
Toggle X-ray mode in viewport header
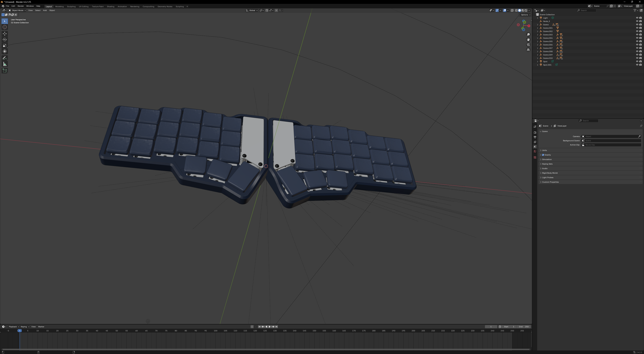click(512, 11)
